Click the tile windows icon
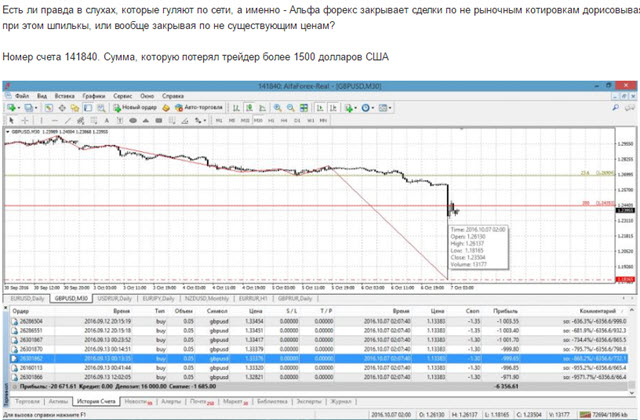 pyautogui.click(x=304, y=108)
